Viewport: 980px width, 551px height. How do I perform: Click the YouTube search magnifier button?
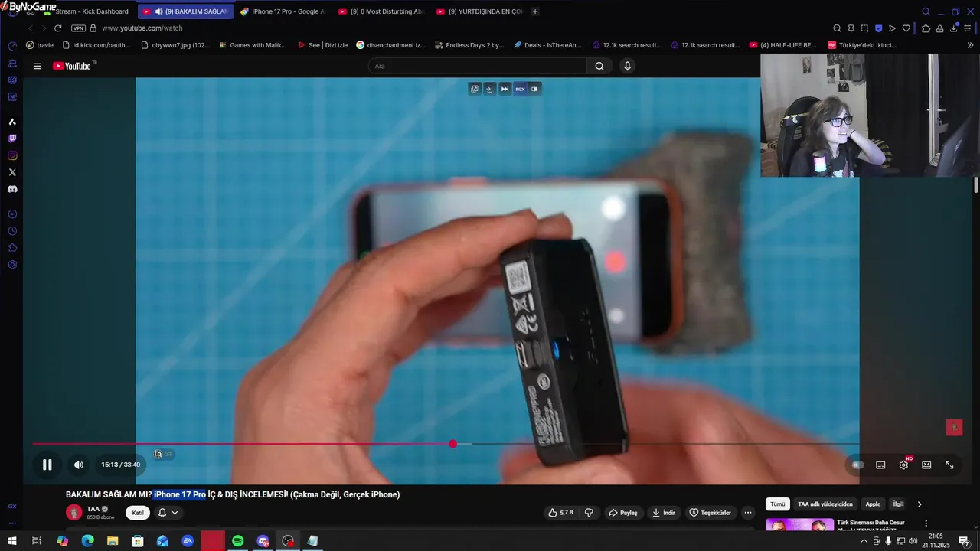click(x=599, y=66)
